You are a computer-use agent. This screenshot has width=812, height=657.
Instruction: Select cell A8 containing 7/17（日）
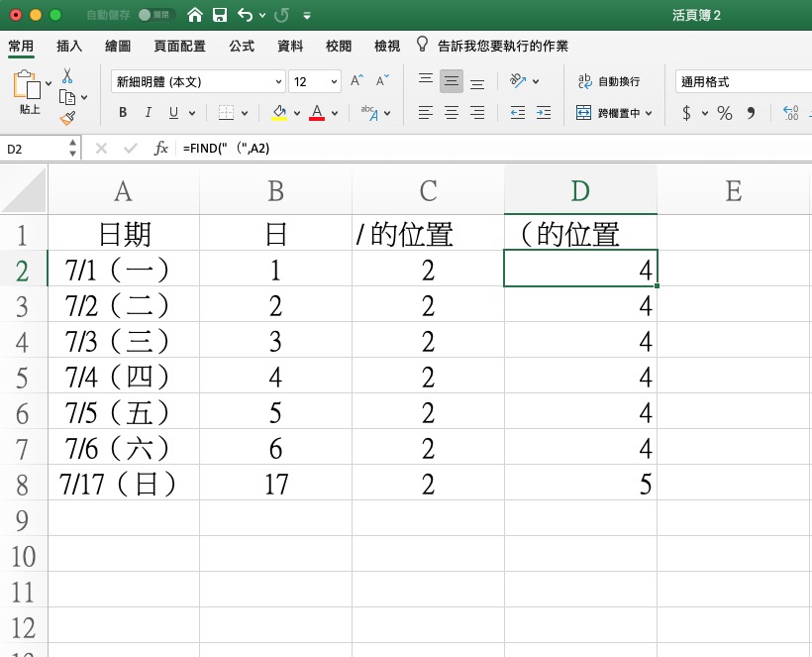[x=123, y=484]
